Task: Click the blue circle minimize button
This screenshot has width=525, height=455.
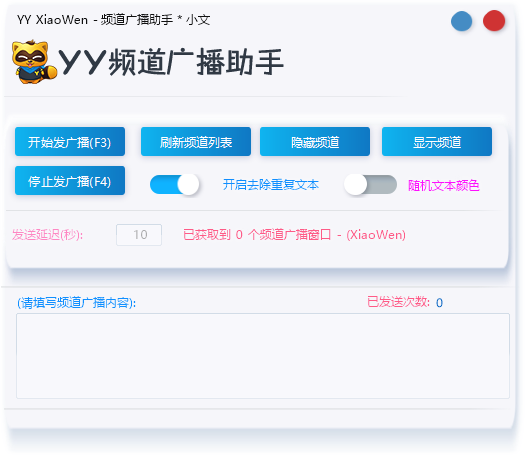Action: coord(461,21)
